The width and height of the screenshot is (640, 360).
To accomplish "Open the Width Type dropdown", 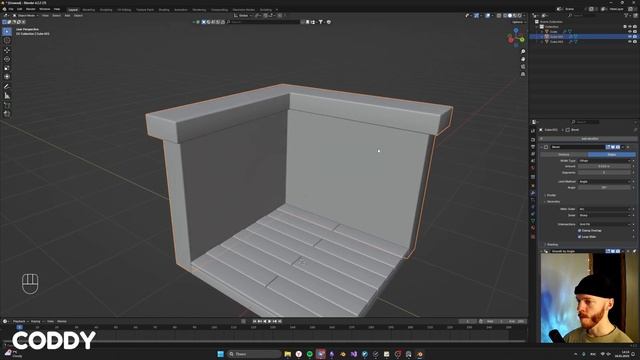I will (604, 161).
